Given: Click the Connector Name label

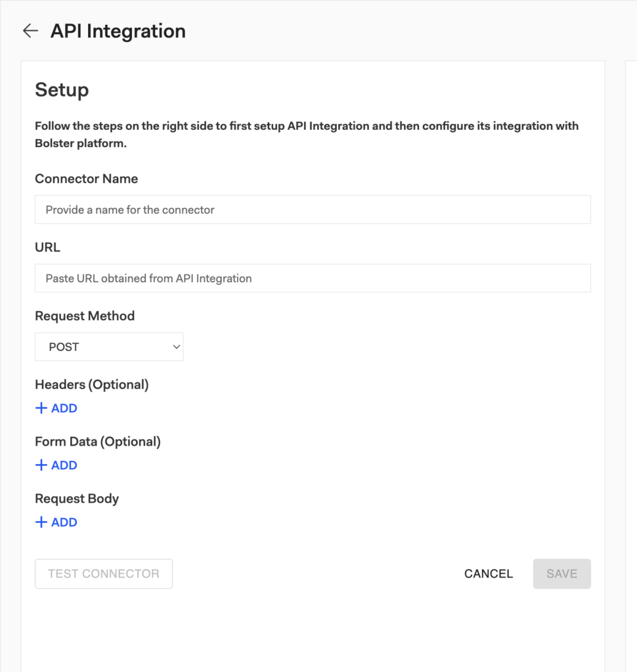Looking at the screenshot, I should point(86,178).
